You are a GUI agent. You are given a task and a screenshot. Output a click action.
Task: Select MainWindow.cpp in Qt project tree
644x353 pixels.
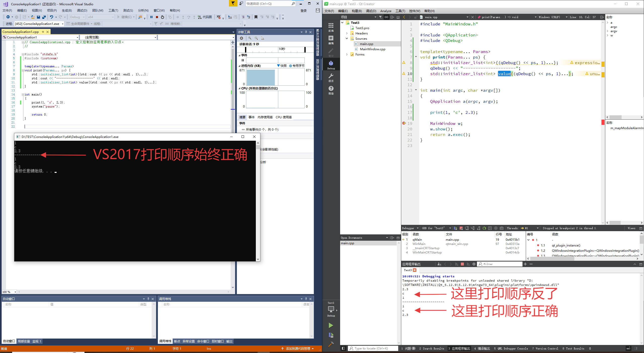(372, 49)
